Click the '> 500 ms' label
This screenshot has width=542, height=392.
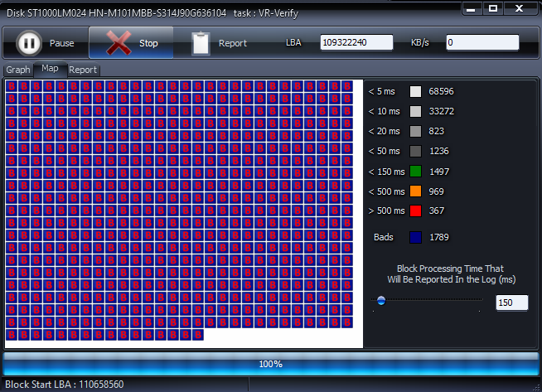(386, 211)
